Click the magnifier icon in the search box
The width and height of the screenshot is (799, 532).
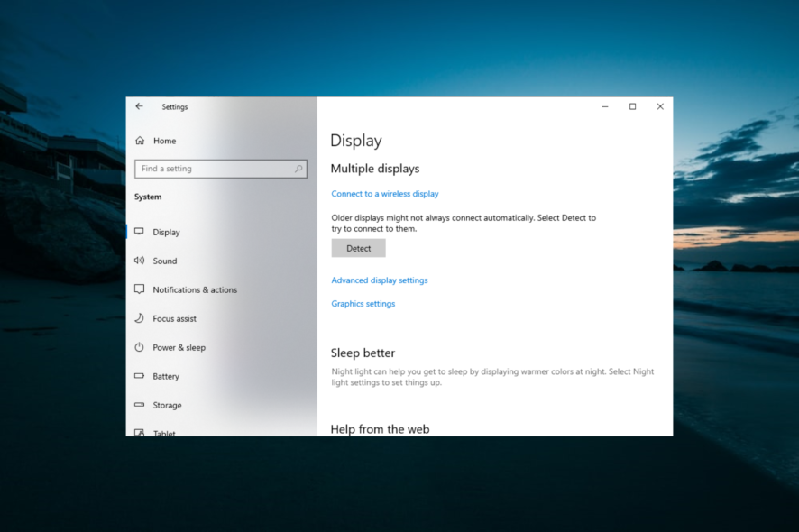pos(298,169)
